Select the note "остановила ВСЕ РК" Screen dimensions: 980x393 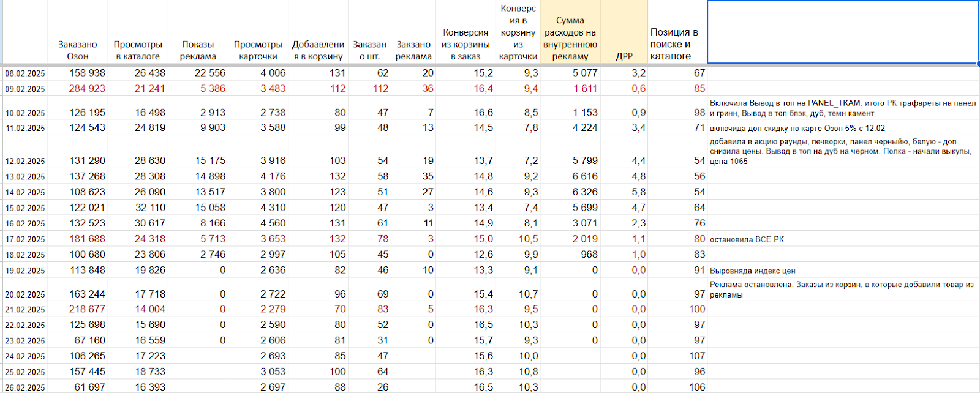tap(747, 239)
